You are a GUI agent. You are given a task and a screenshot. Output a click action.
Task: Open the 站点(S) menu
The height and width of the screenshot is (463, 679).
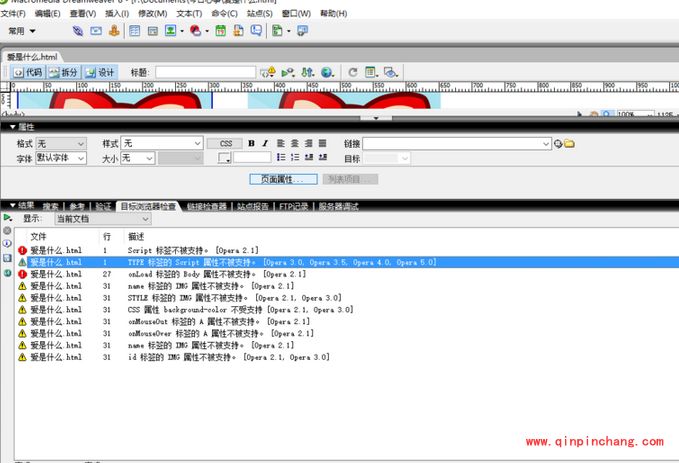click(260, 13)
